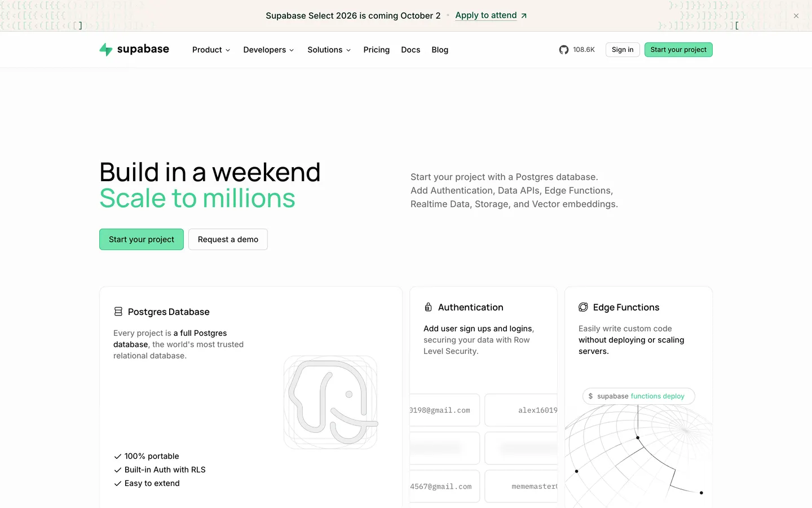Viewport: 812px width, 508px height.
Task: Open the Edge Functions card heading
Action: click(626, 307)
